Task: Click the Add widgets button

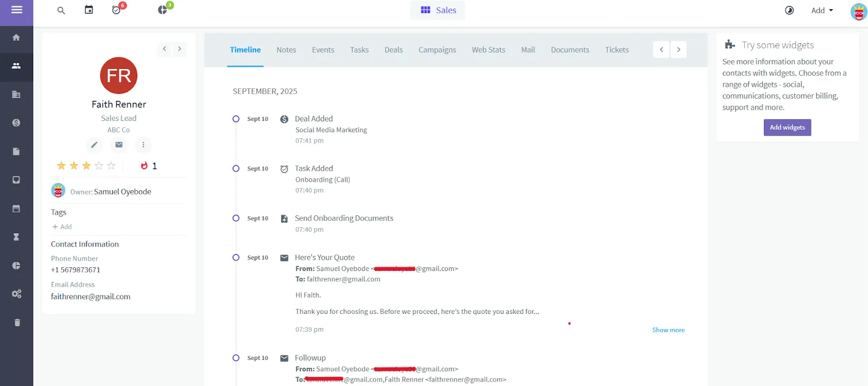Action: [x=787, y=127]
